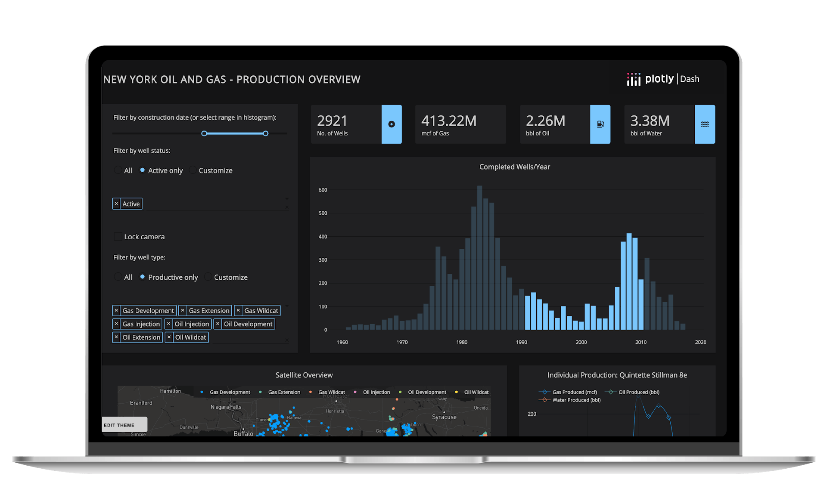827x504 pixels.
Task: Expand the well type selection dropdown
Action: [x=287, y=306]
